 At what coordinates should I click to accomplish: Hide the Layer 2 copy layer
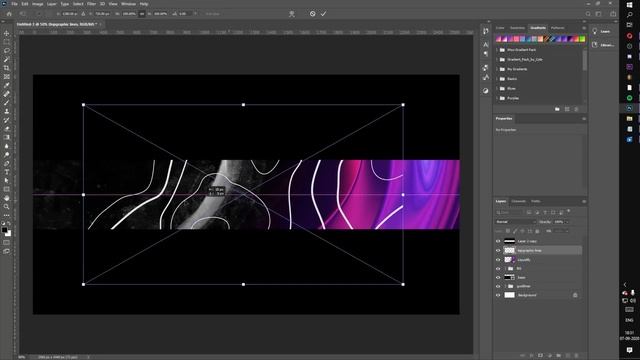click(x=498, y=241)
